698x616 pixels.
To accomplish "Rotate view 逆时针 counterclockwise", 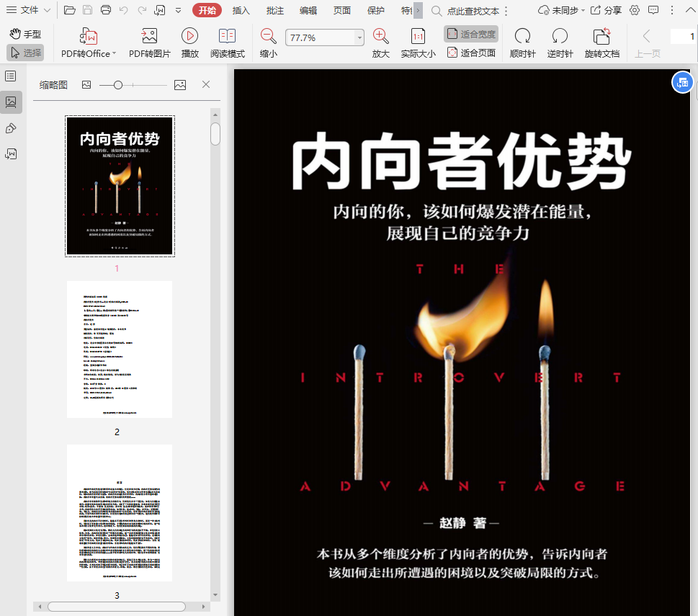I will click(560, 43).
